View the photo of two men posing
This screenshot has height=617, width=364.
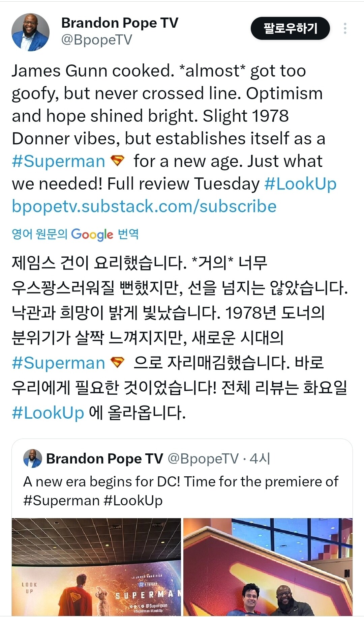click(268, 567)
